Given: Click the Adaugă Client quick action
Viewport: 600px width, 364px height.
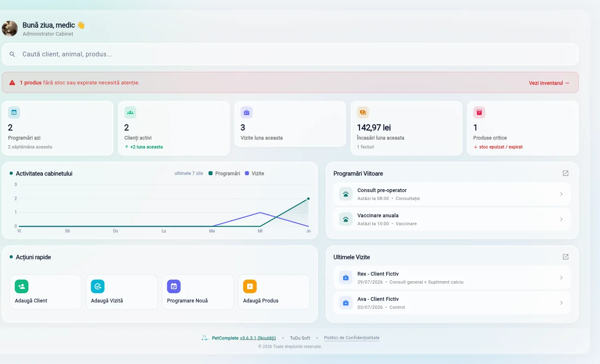Looking at the screenshot, I should coord(46,292).
